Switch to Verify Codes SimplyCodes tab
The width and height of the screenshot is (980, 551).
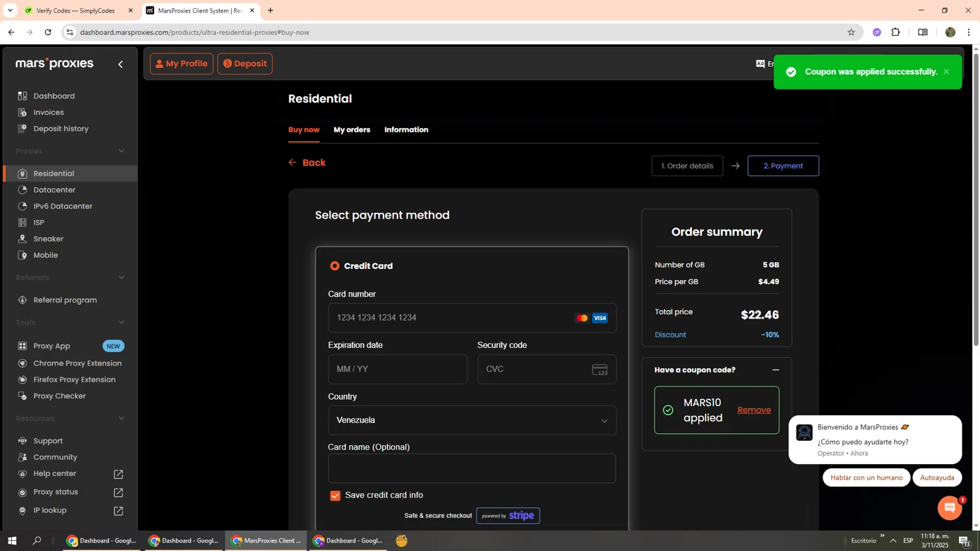click(75, 10)
